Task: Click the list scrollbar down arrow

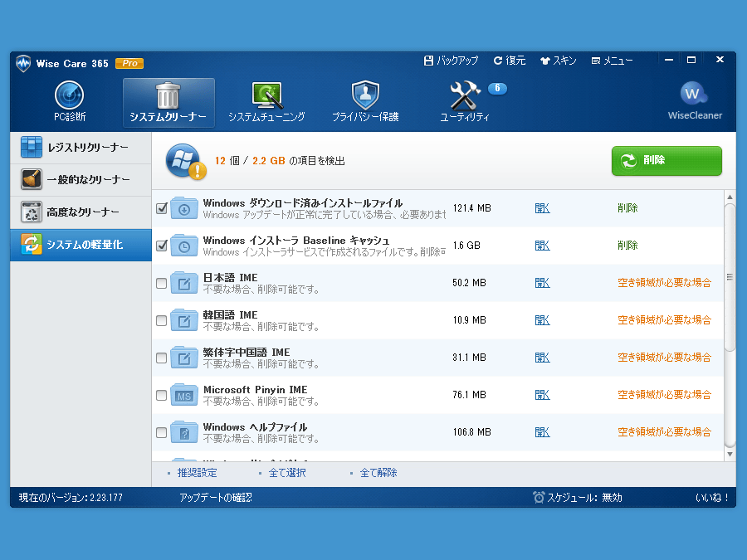Action: point(730,455)
